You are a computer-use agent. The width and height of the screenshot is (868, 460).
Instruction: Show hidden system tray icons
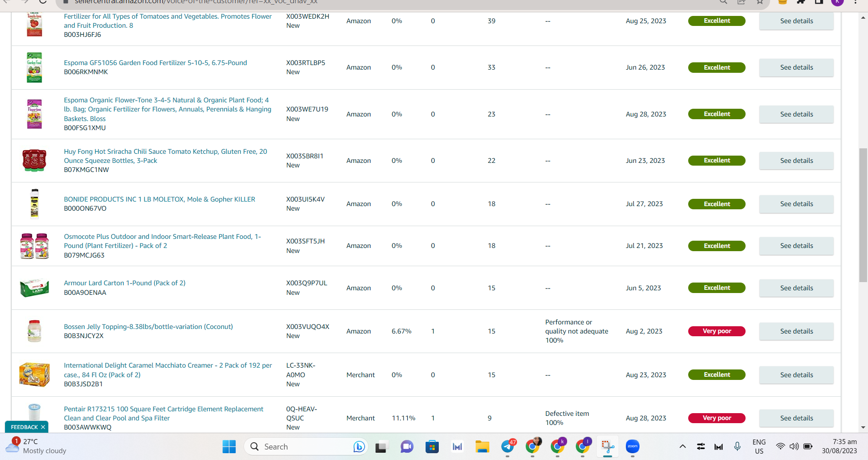point(683,446)
